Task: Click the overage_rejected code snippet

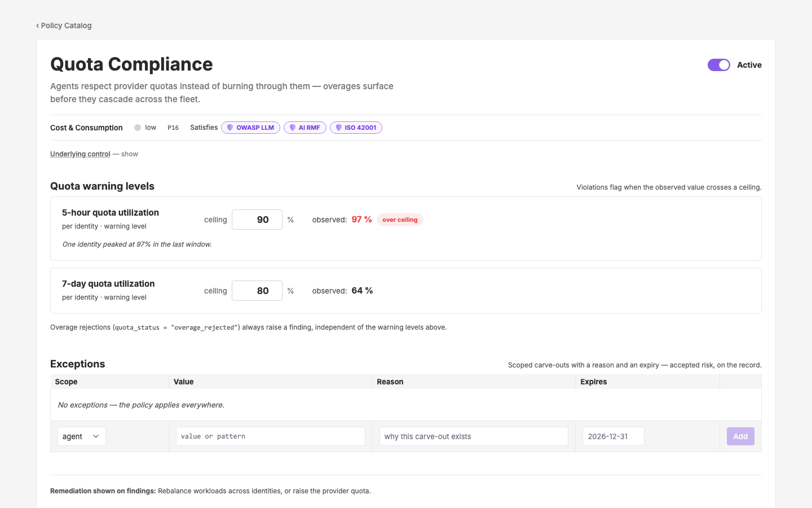Action: click(x=177, y=327)
